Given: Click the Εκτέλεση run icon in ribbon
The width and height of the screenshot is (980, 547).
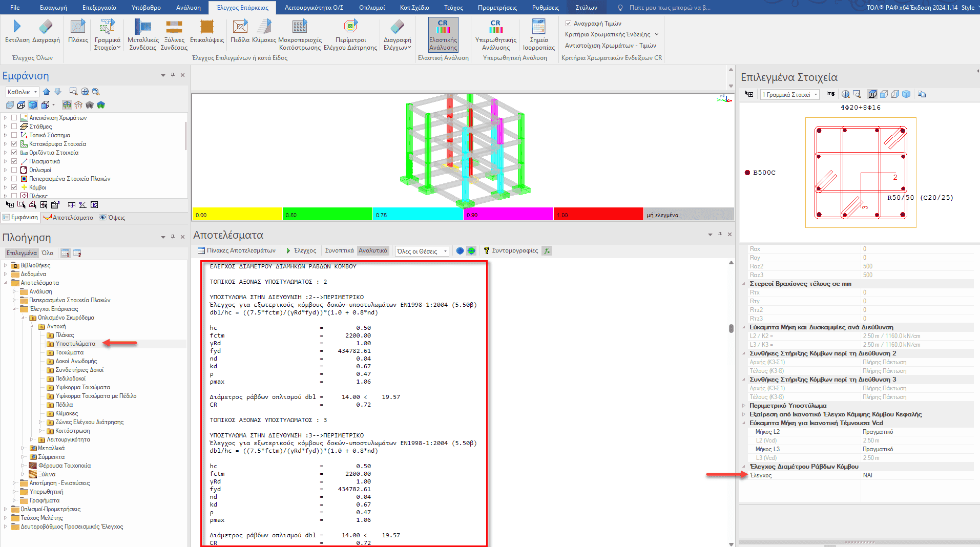Looking at the screenshot, I should click(17, 27).
